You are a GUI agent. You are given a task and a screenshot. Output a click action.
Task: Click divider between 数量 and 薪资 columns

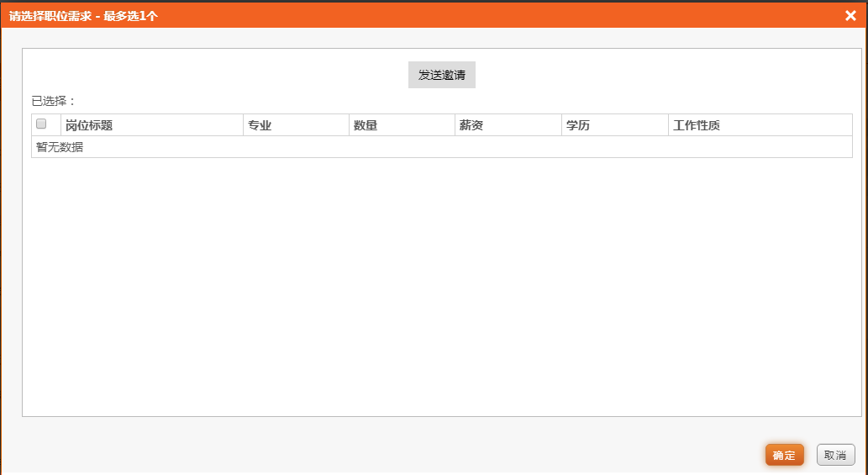point(455,125)
